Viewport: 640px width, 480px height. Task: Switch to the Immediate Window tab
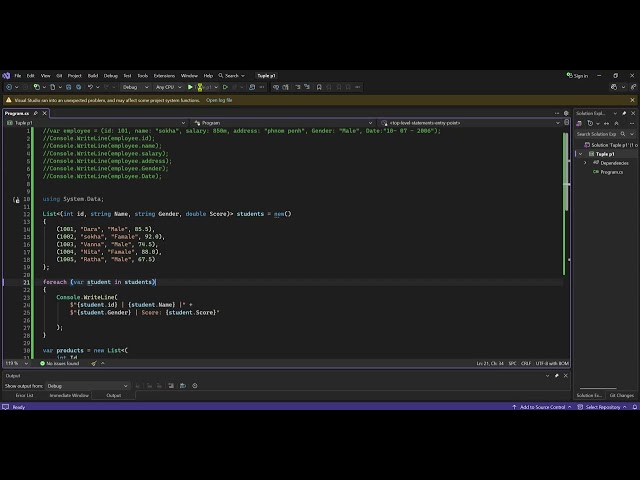69,395
